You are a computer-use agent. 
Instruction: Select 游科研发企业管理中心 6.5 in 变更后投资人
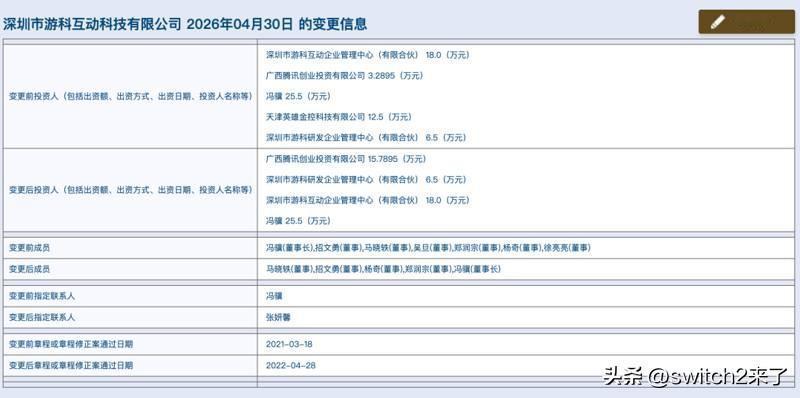(366, 180)
